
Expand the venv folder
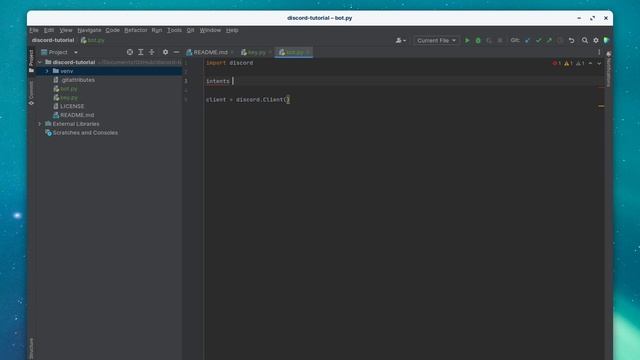[x=47, y=71]
